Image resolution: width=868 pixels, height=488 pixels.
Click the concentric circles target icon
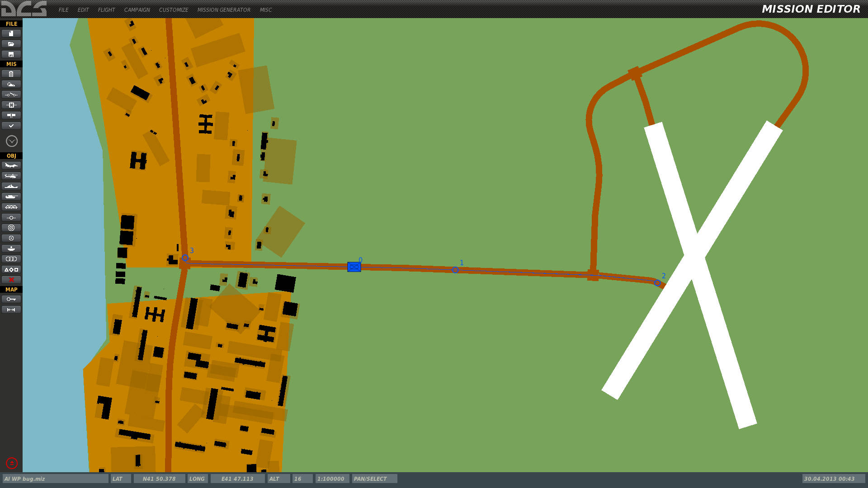(11, 228)
